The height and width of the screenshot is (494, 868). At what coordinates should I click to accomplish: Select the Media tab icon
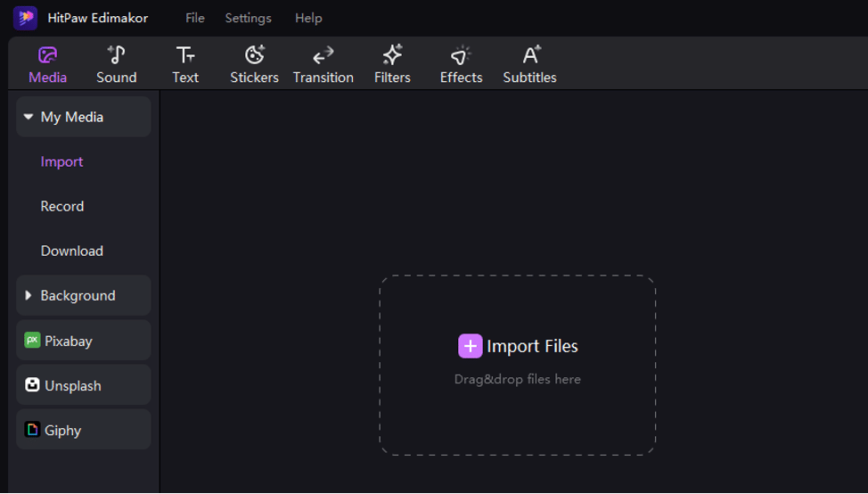(x=48, y=55)
